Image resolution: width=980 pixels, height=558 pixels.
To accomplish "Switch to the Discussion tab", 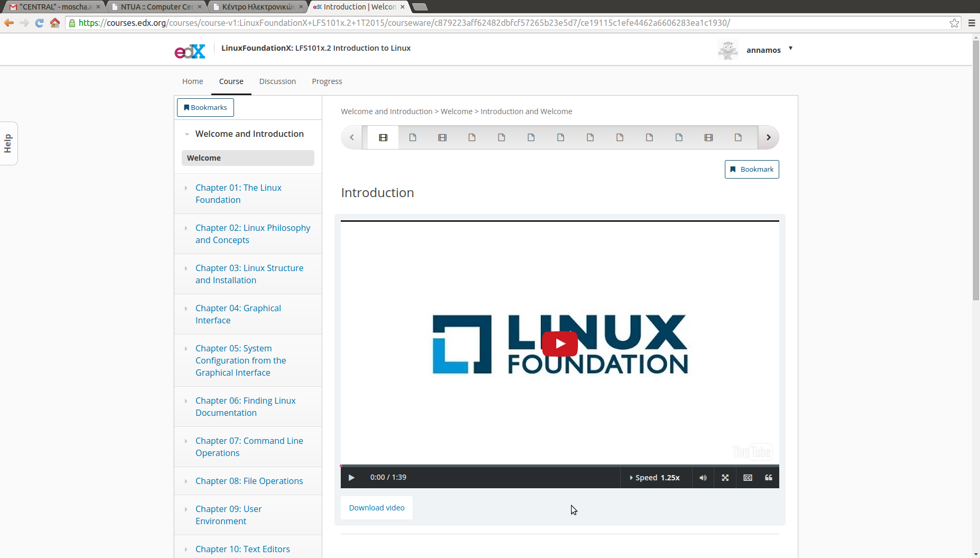I will click(277, 81).
